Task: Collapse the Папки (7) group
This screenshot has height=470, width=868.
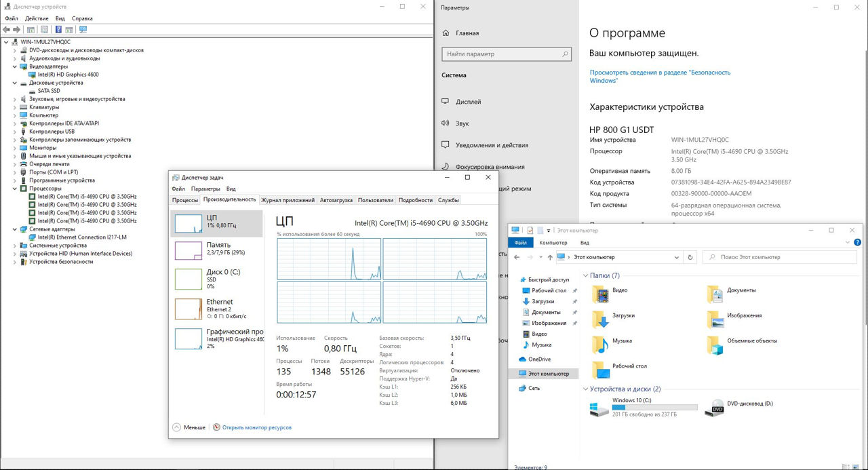Action: tap(585, 276)
